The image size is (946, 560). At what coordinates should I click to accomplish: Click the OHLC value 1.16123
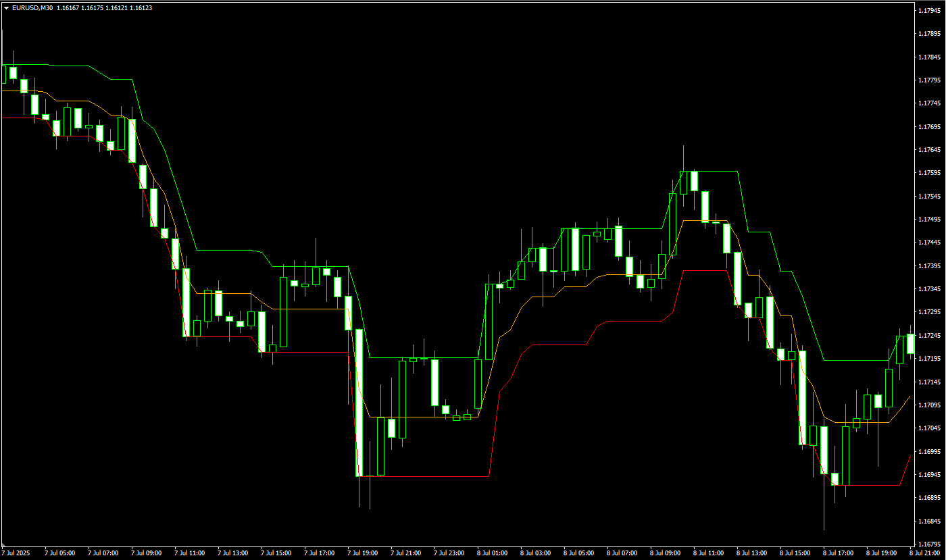(141, 7)
